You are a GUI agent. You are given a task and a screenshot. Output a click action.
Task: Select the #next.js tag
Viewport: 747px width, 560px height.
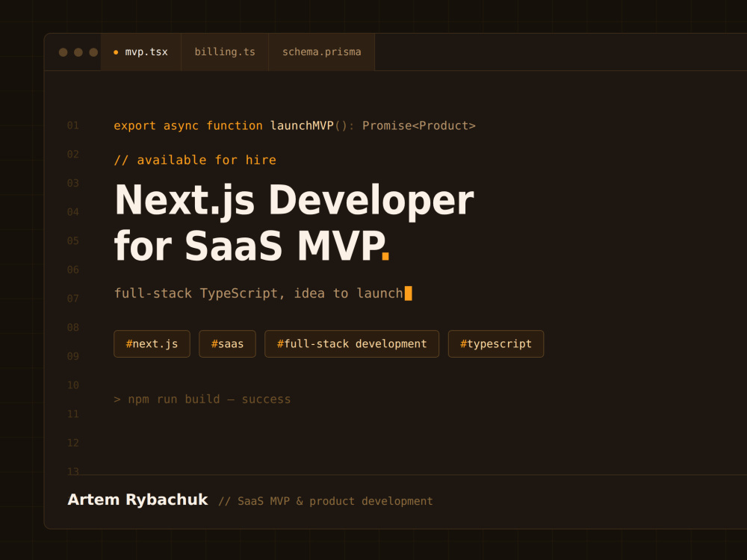pos(152,343)
